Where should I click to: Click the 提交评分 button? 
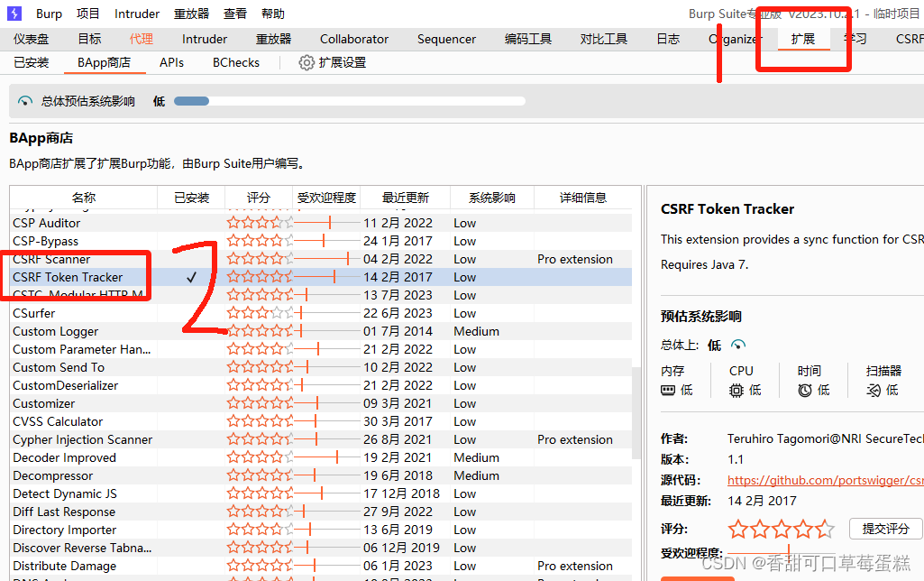(x=885, y=529)
